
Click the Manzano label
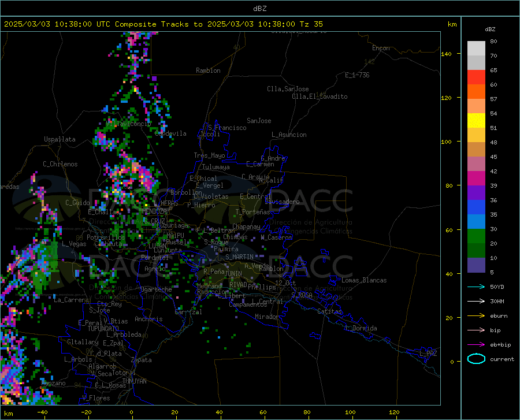point(53,383)
